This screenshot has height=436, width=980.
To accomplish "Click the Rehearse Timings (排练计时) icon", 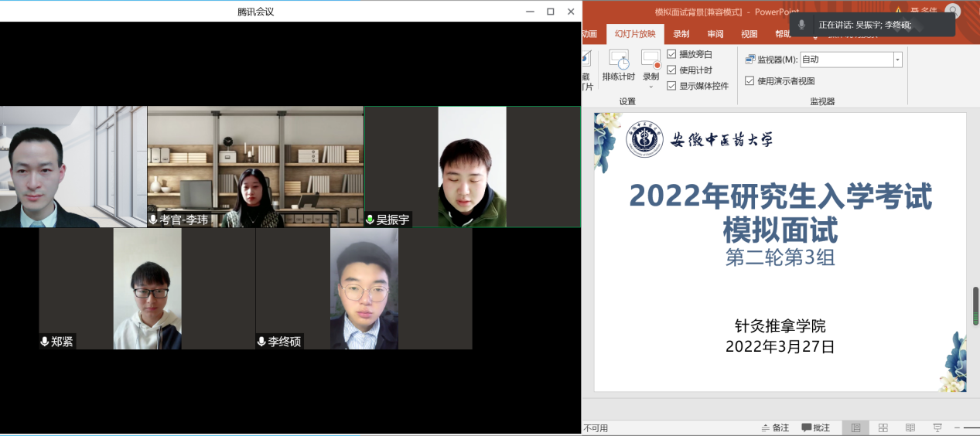I will (618, 60).
